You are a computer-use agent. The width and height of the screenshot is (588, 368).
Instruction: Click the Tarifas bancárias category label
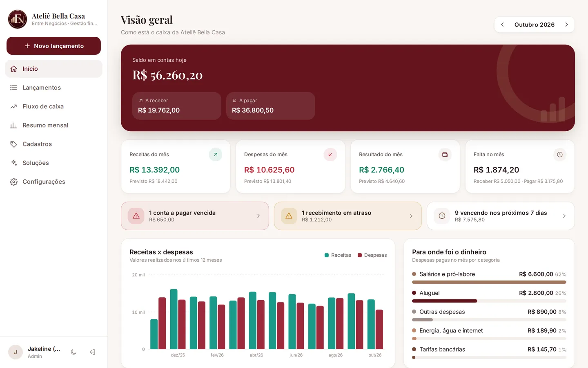coord(442,349)
